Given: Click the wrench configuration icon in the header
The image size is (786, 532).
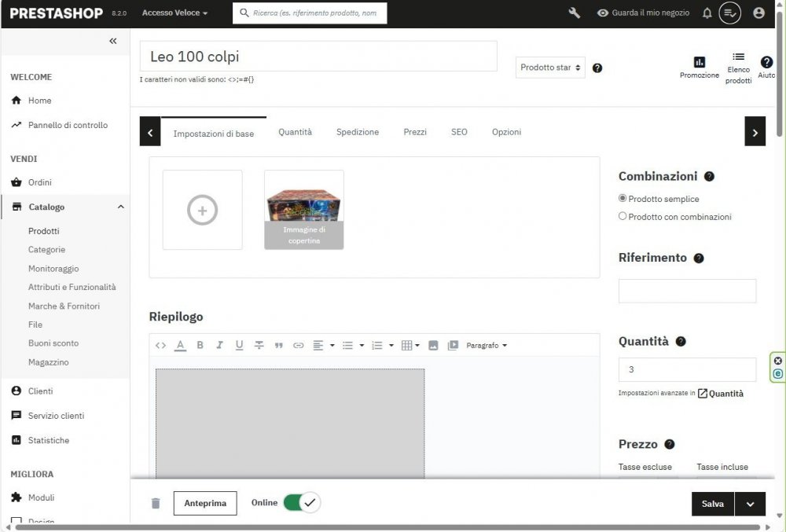Looking at the screenshot, I should (573, 13).
